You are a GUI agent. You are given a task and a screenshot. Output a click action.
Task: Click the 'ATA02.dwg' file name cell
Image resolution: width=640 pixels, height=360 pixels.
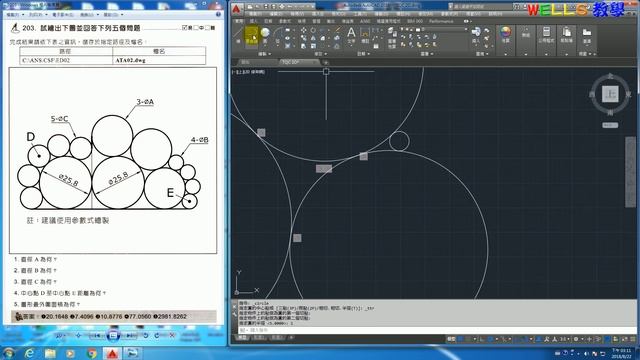pos(159,60)
